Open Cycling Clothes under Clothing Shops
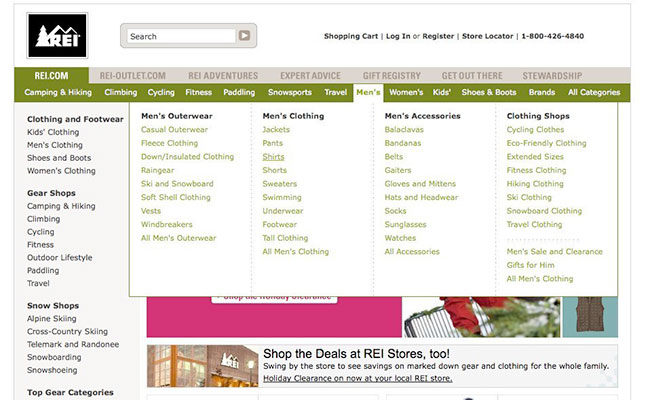650x400 pixels. [x=536, y=130]
